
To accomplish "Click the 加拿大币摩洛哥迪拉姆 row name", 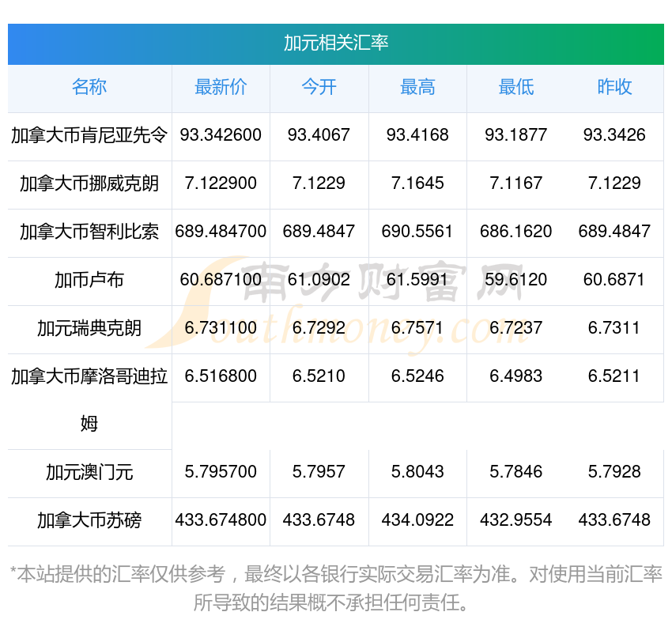I will [89, 400].
